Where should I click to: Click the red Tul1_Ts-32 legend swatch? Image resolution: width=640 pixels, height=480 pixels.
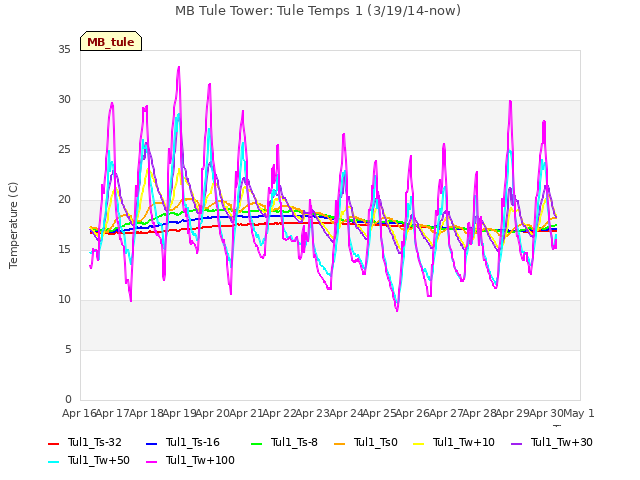53,444
